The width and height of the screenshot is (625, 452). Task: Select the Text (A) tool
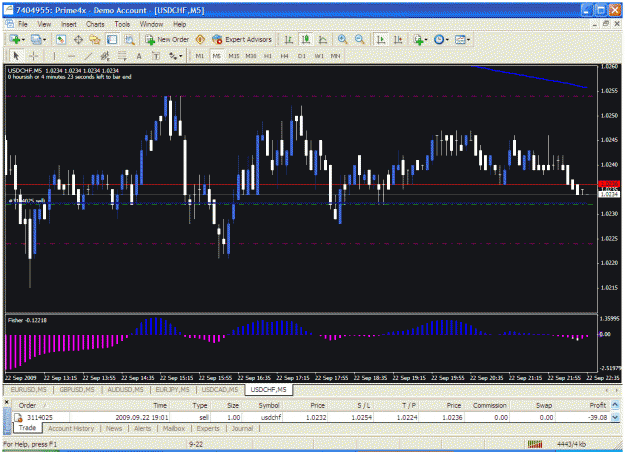click(139, 56)
